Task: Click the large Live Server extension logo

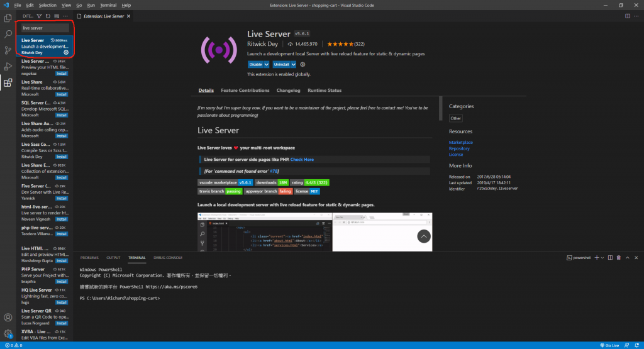Action: click(x=219, y=50)
